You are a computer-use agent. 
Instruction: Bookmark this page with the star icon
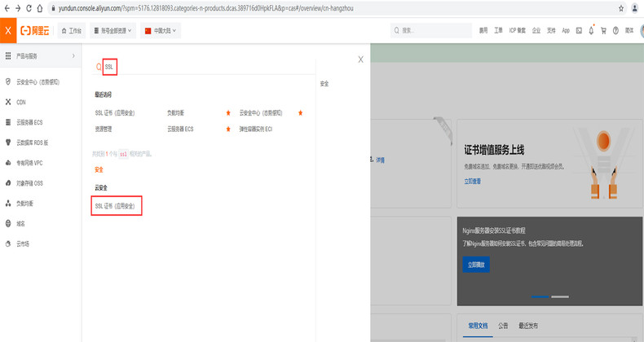click(x=621, y=8)
